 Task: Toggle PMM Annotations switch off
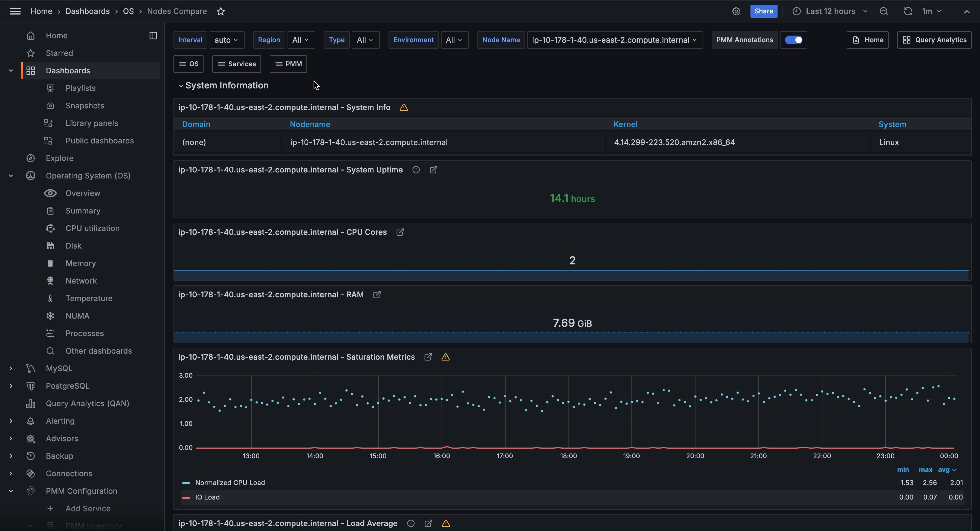point(793,40)
